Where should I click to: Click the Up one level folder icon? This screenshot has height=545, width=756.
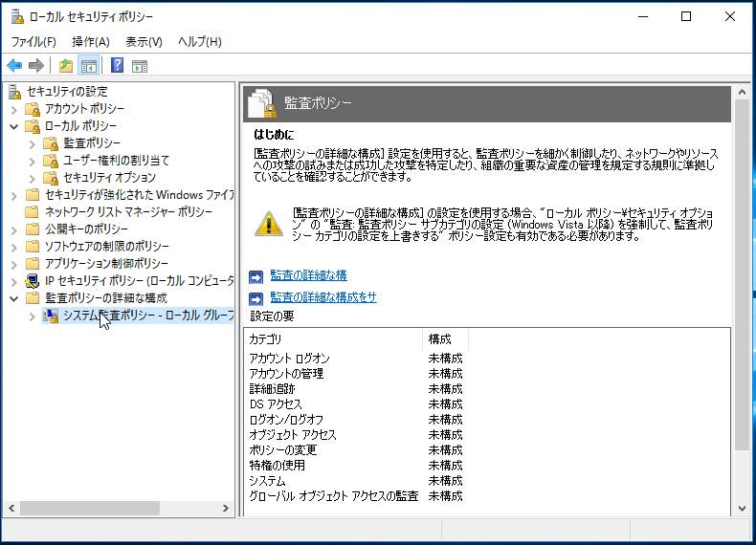tap(66, 66)
